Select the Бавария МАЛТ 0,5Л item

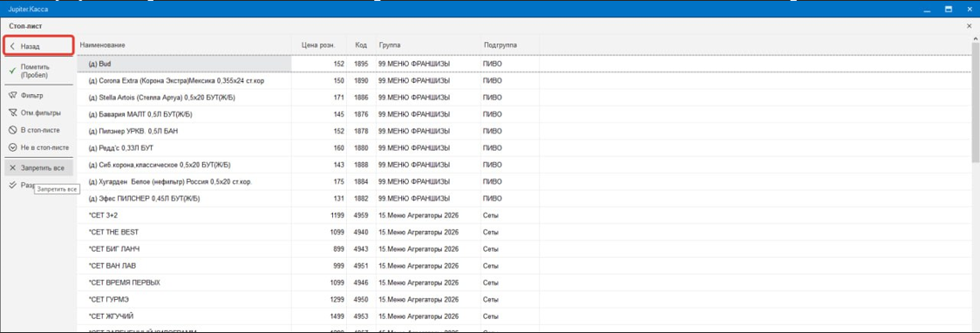tap(524, 114)
